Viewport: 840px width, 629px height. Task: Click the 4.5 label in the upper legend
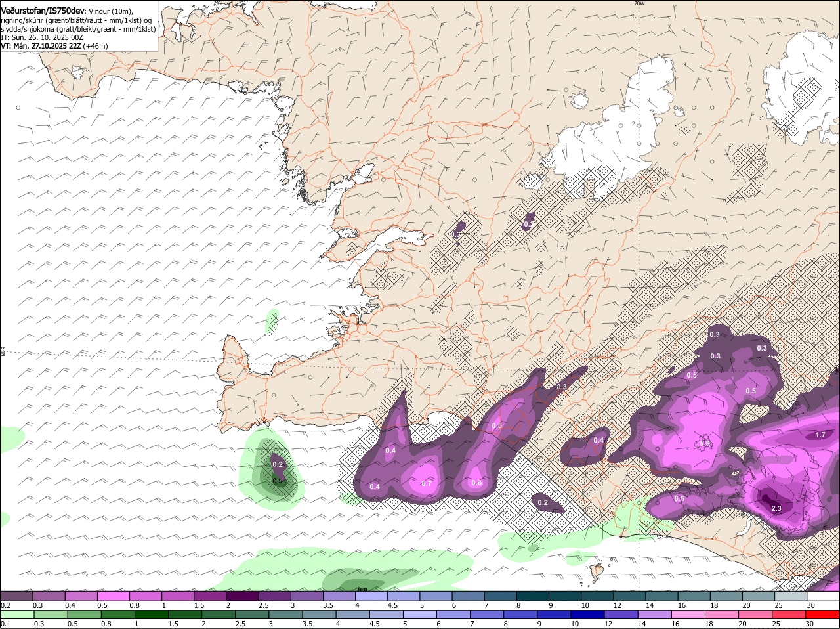(392, 605)
